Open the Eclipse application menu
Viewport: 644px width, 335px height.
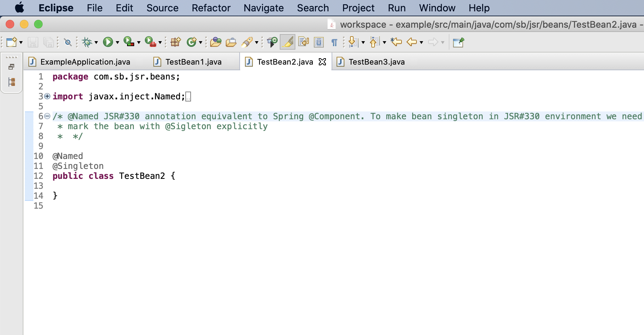coord(56,8)
